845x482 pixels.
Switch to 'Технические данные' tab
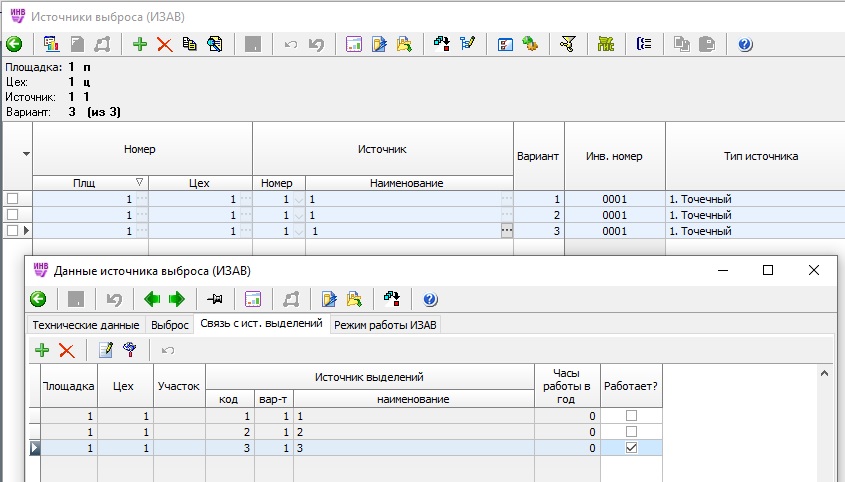click(x=86, y=324)
